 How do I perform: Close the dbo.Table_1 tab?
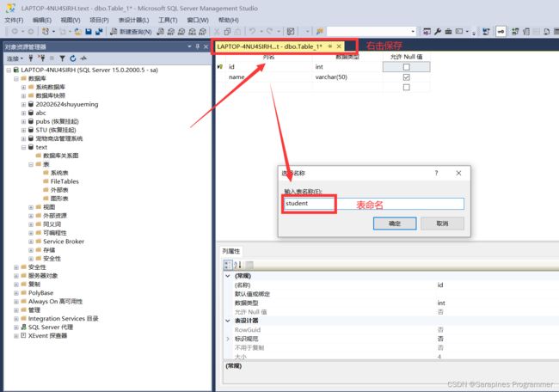(x=339, y=46)
